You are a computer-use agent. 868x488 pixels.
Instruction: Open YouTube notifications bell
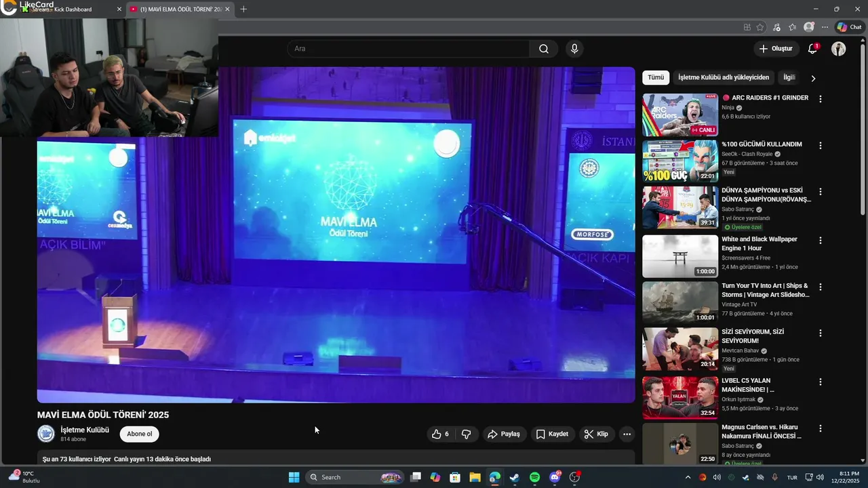(812, 49)
